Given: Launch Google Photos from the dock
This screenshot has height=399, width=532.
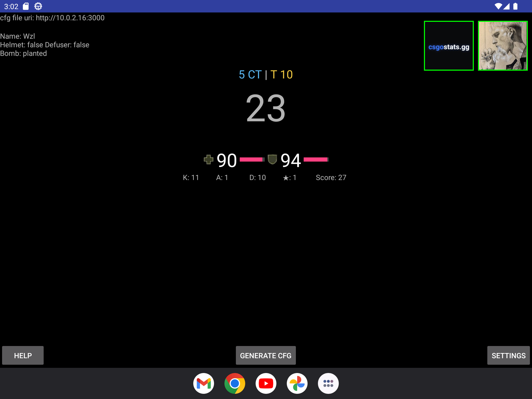Looking at the screenshot, I should 297,383.
